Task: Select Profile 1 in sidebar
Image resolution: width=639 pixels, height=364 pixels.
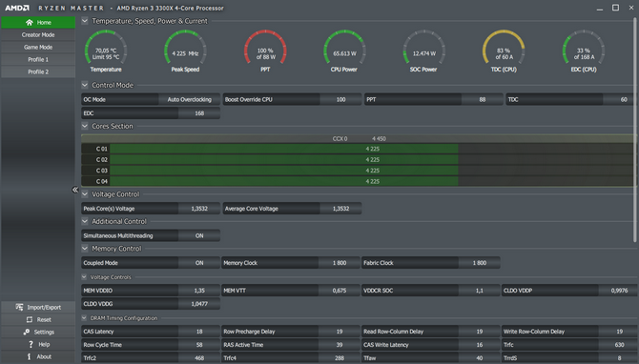Action: point(38,59)
